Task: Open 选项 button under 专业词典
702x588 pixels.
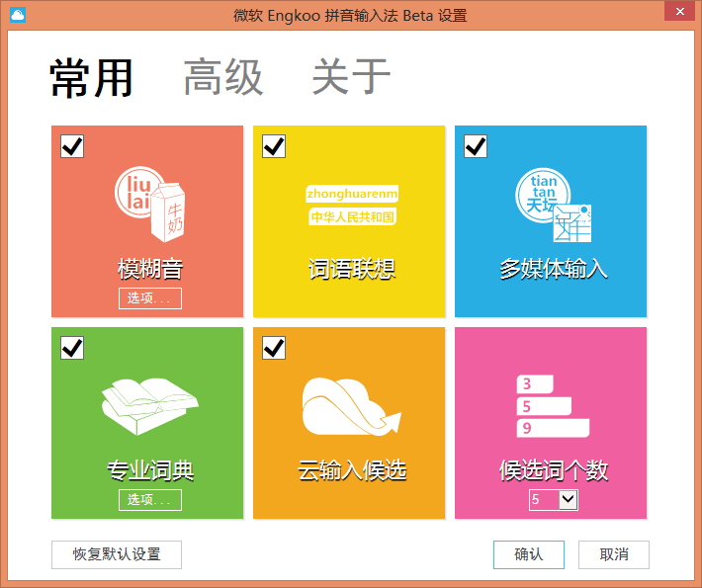Action: pyautogui.click(x=150, y=500)
